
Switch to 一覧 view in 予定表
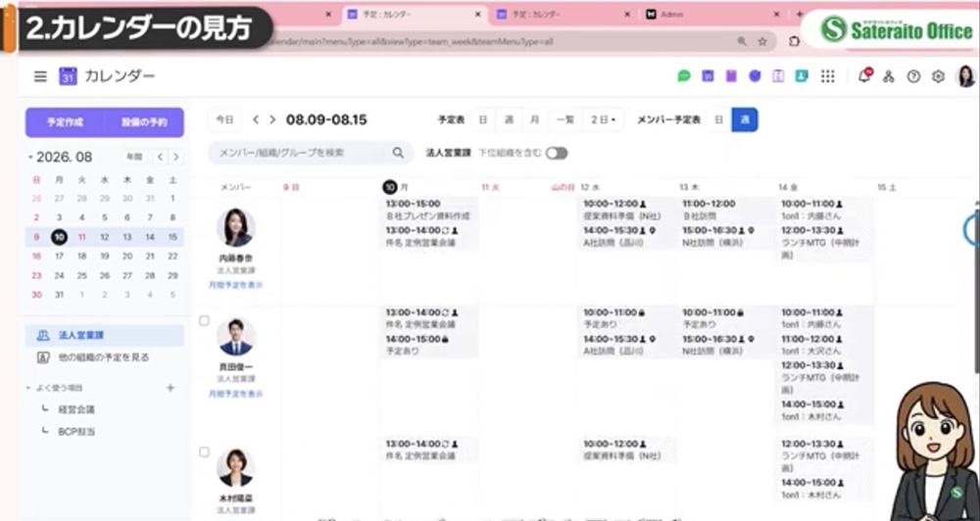[565, 119]
